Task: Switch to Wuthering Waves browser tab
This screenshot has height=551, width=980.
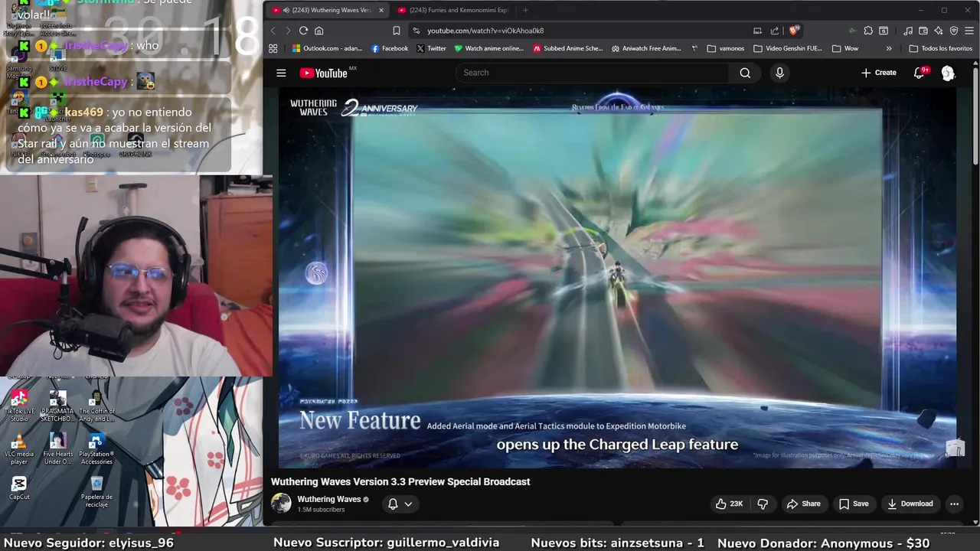Action: pyautogui.click(x=327, y=11)
